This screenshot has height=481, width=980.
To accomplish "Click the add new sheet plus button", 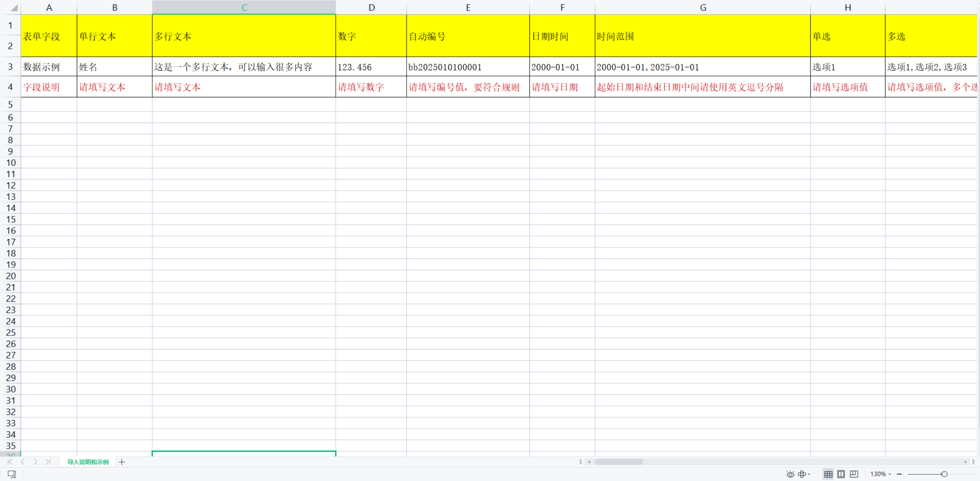I will point(122,462).
